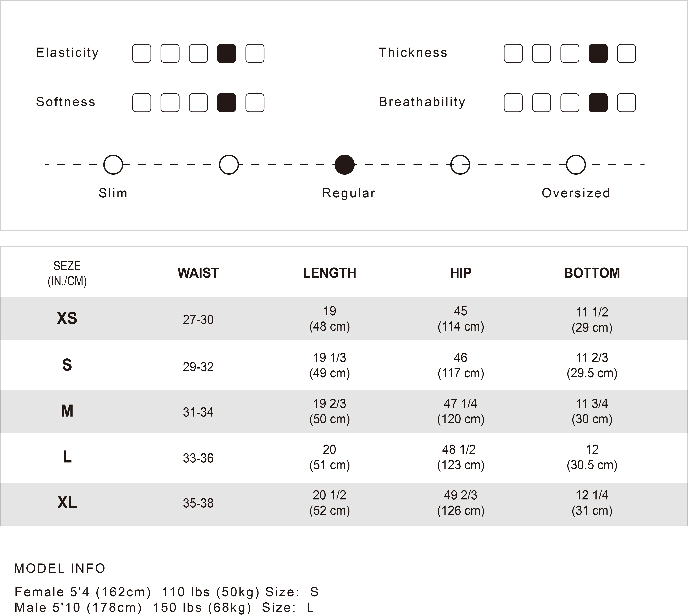Select the filled Softness rating box
The image size is (688, 616).
click(x=226, y=103)
